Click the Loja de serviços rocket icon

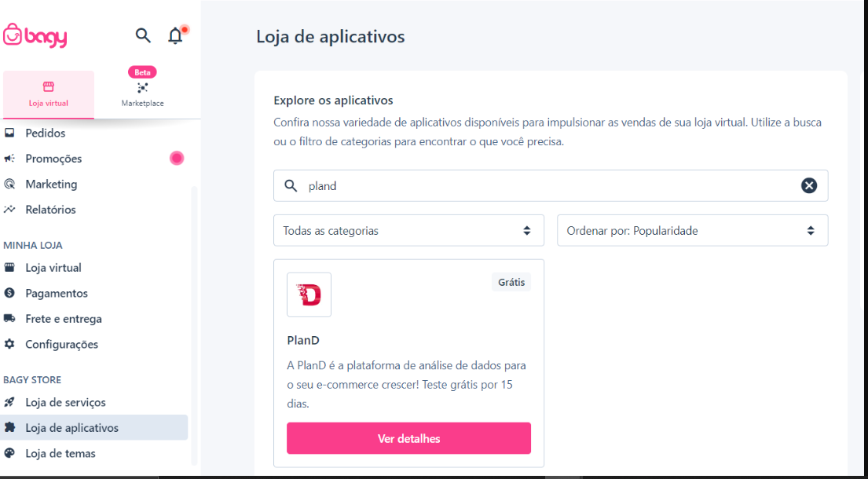(9, 402)
